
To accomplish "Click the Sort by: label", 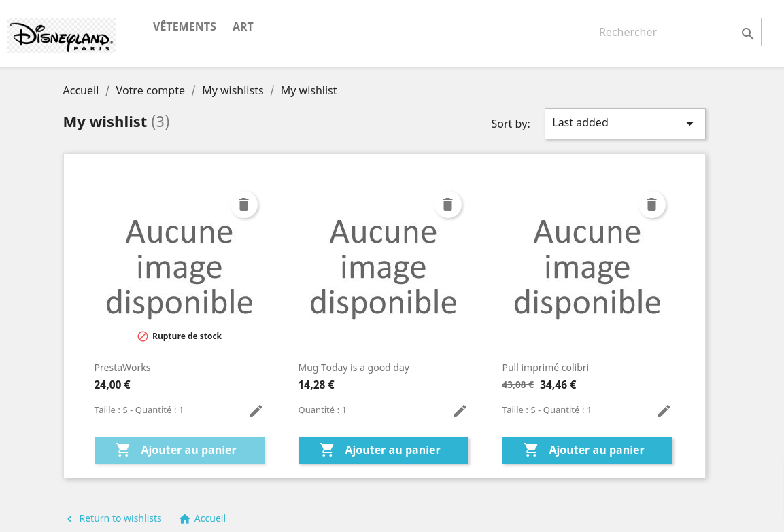I will [511, 124].
